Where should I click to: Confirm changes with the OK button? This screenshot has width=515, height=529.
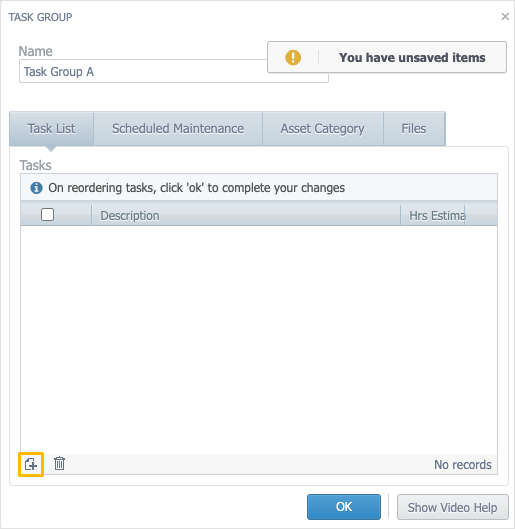[x=344, y=507]
